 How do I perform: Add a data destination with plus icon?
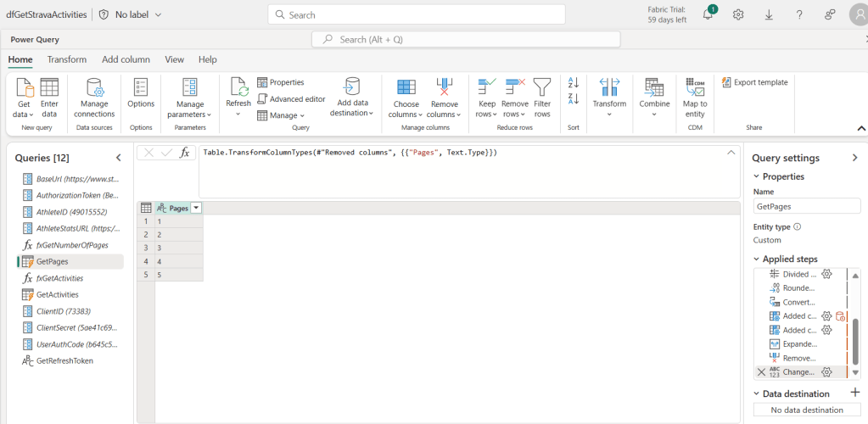tap(855, 393)
